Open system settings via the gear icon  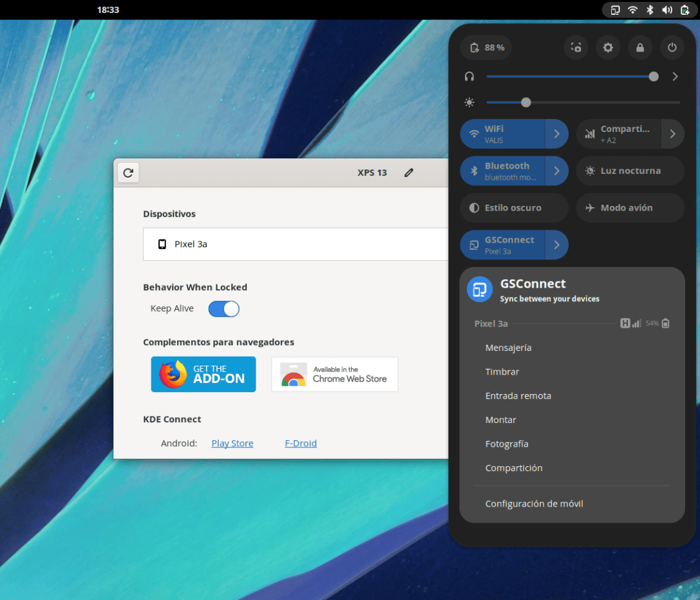[607, 48]
